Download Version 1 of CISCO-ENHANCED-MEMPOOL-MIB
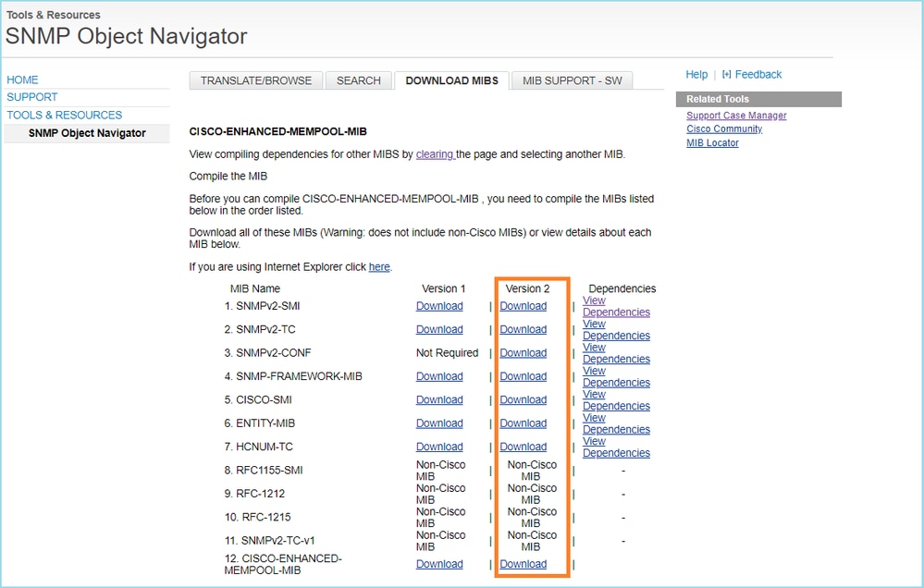This screenshot has width=924, height=588. pos(439,565)
